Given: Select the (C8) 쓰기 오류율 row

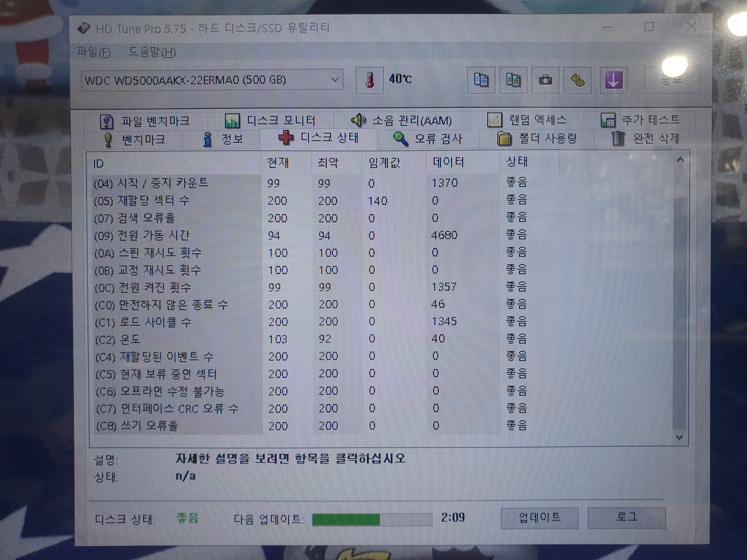Looking at the screenshot, I should click(x=382, y=426).
